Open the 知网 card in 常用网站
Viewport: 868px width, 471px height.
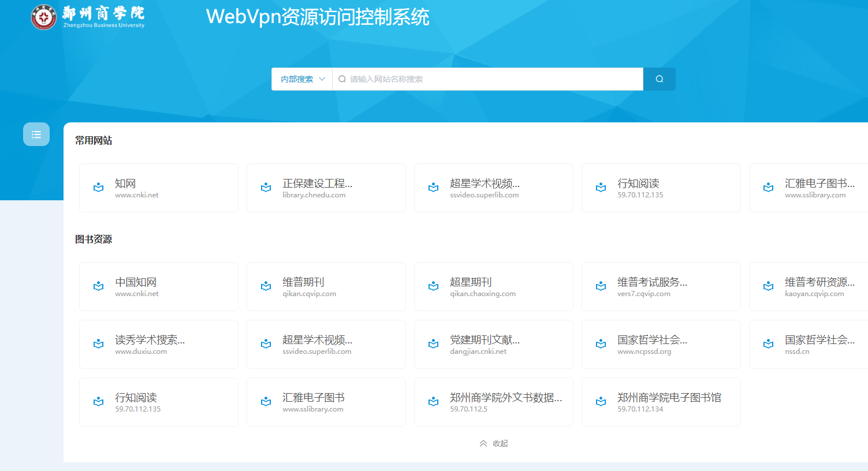(159, 188)
